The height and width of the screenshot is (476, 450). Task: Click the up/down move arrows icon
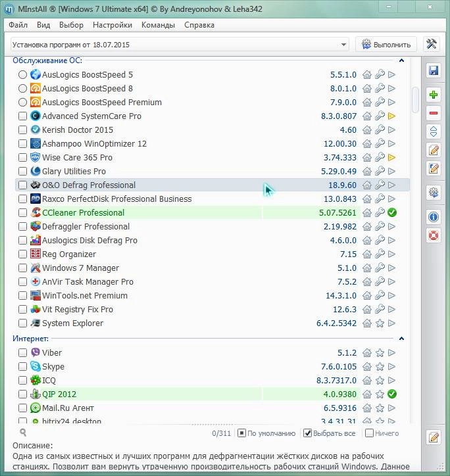point(434,131)
